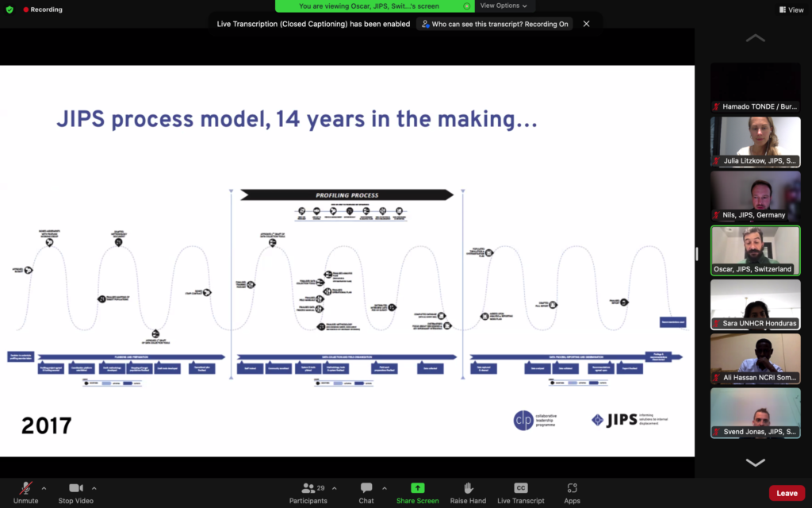The height and width of the screenshot is (508, 812).
Task: Dismiss the Live Transcription notification
Action: click(x=585, y=24)
